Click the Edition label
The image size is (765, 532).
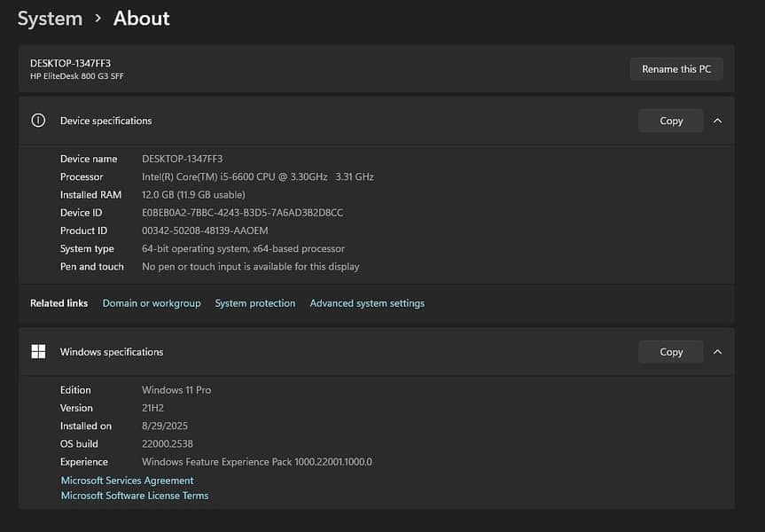75,390
